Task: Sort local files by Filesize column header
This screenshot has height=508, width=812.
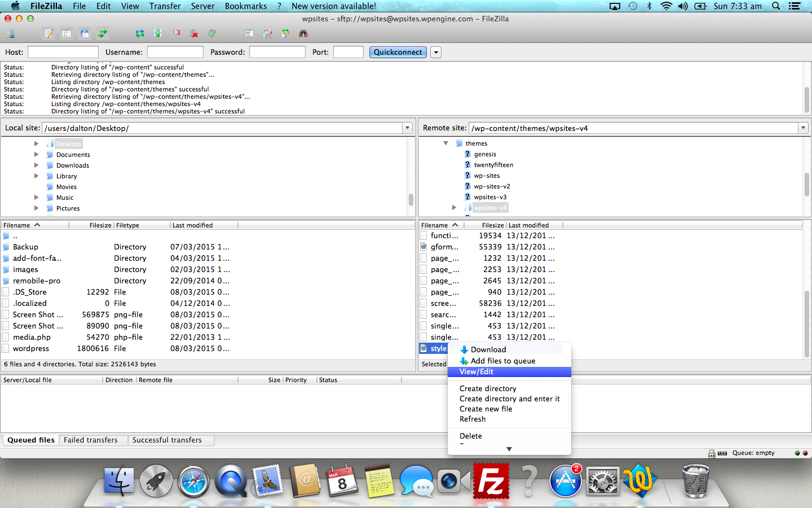Action: click(x=91, y=225)
